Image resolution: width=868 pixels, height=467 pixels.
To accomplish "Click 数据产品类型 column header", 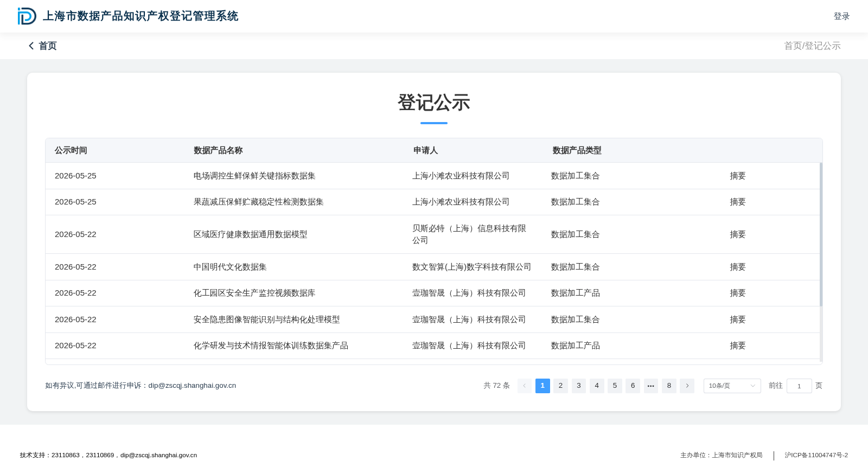I will [x=577, y=150].
